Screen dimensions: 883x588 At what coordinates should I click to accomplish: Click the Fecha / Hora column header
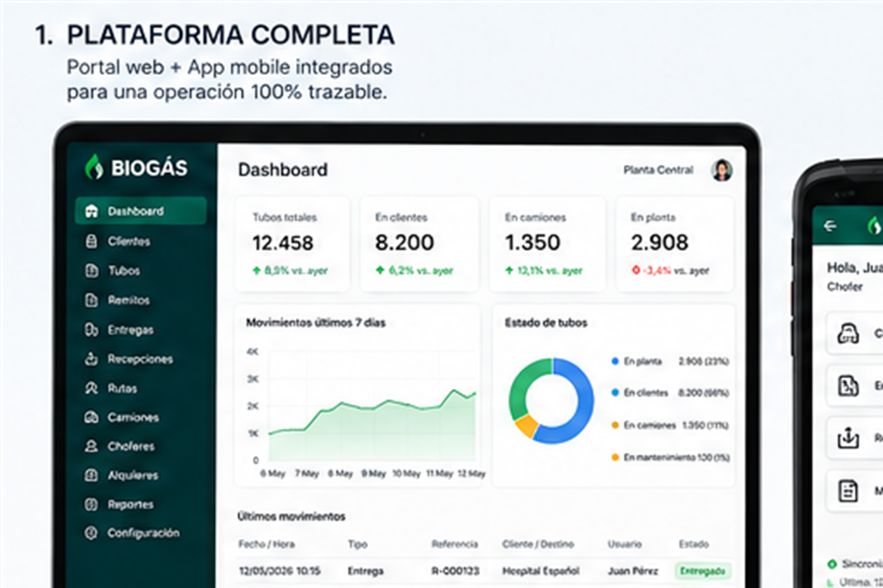[x=266, y=544]
